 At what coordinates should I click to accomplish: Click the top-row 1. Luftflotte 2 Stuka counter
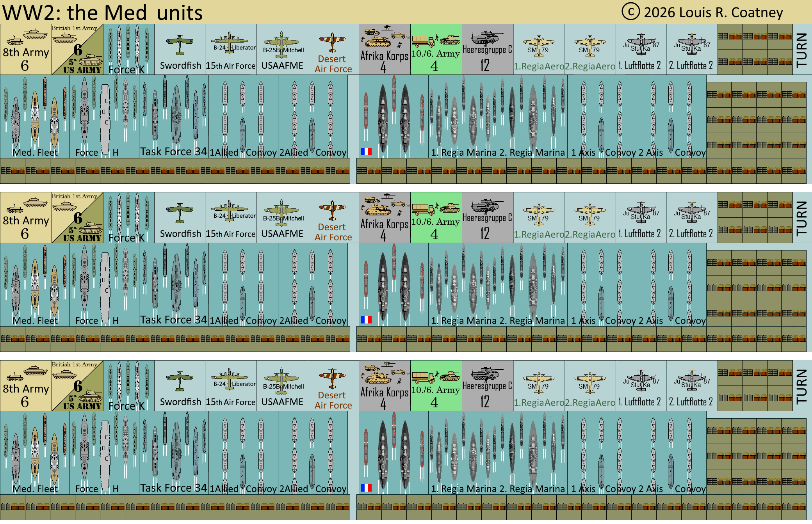coord(641,50)
